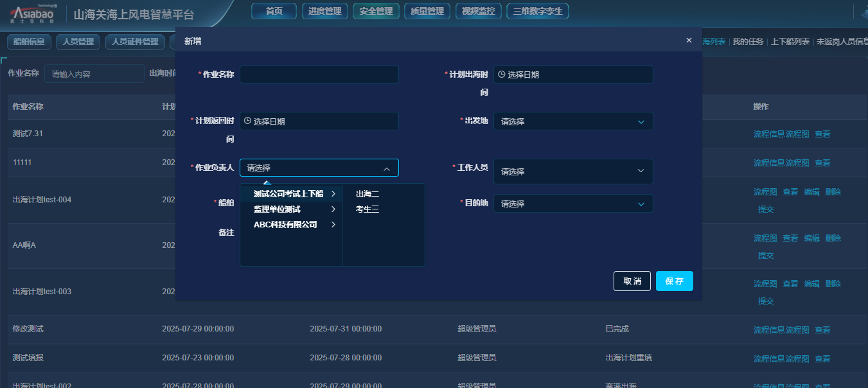Click 提交 for row AA啊A

(766, 256)
